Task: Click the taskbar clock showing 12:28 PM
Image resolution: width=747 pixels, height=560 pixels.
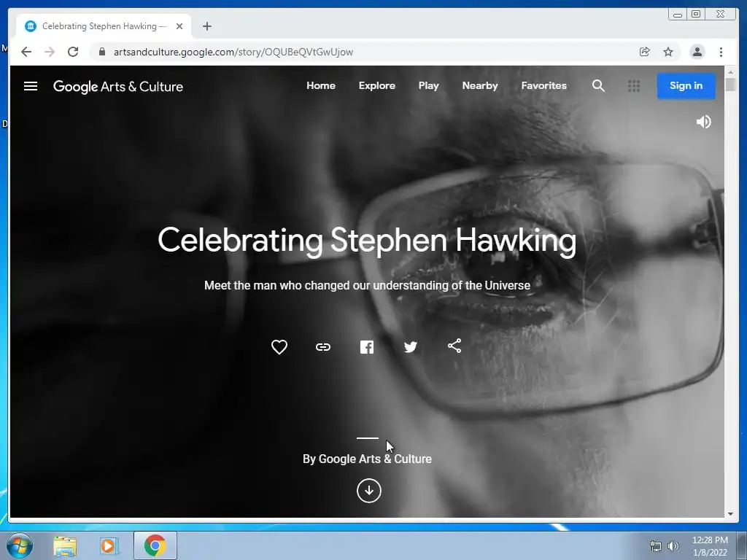Action: (x=710, y=545)
